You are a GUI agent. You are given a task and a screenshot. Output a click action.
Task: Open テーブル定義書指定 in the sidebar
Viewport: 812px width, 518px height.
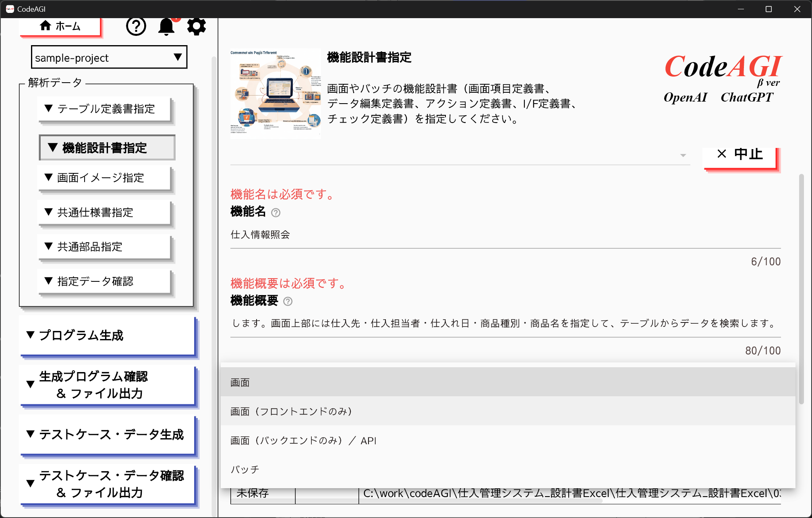(x=104, y=109)
